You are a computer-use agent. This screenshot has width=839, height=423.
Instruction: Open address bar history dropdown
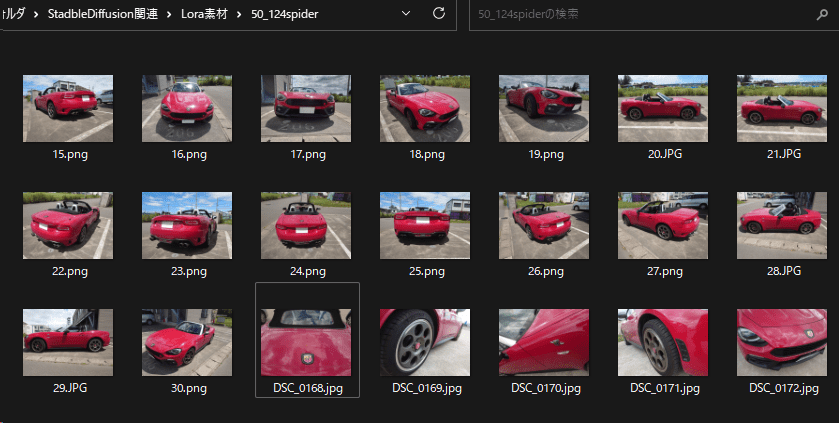405,14
